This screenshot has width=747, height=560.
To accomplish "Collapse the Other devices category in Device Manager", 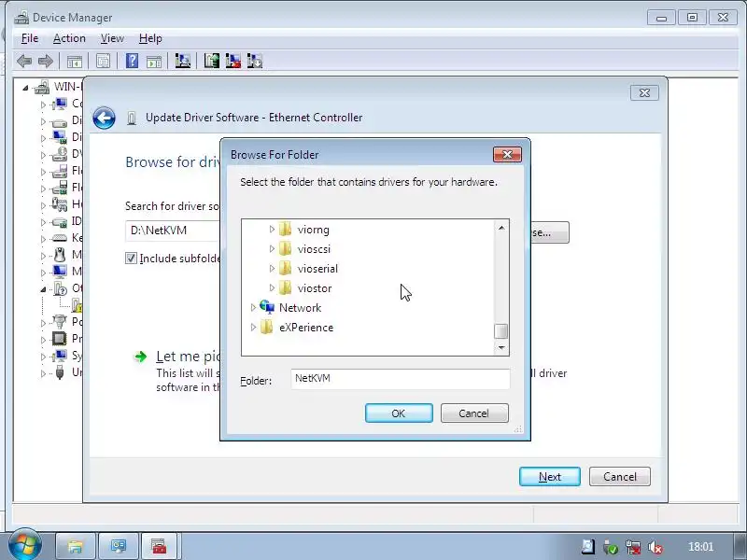I will (43, 289).
